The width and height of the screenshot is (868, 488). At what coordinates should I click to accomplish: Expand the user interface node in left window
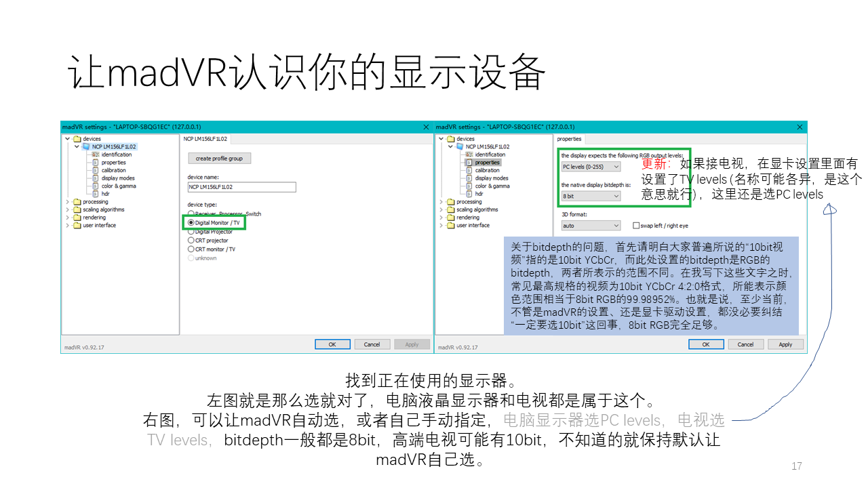68,226
